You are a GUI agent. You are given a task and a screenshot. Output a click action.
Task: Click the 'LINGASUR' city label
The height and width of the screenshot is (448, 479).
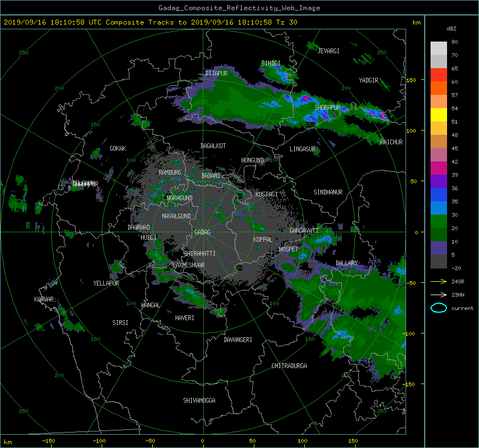coord(302,149)
